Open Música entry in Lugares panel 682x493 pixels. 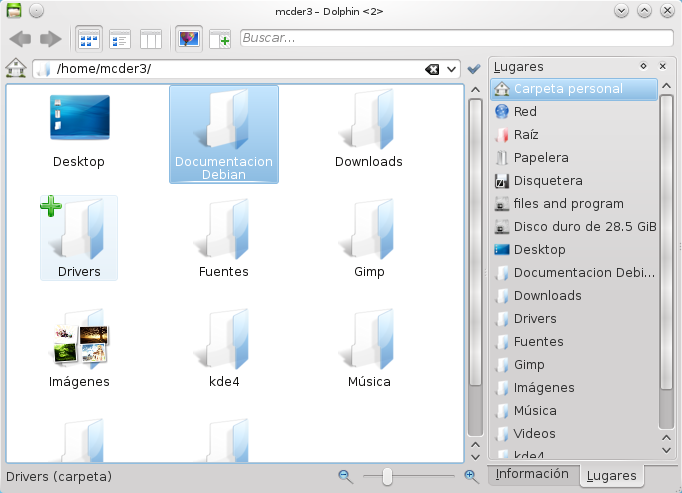574,411
